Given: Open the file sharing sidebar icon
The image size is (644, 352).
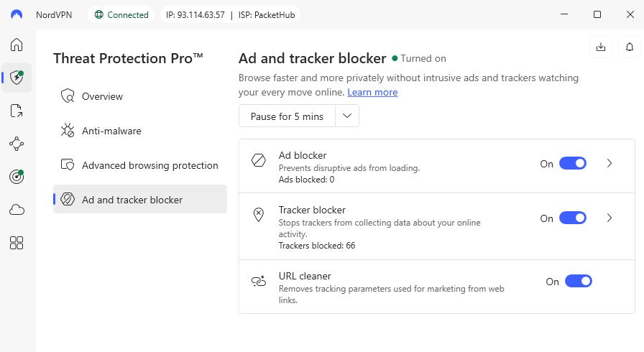Looking at the screenshot, I should 17,111.
